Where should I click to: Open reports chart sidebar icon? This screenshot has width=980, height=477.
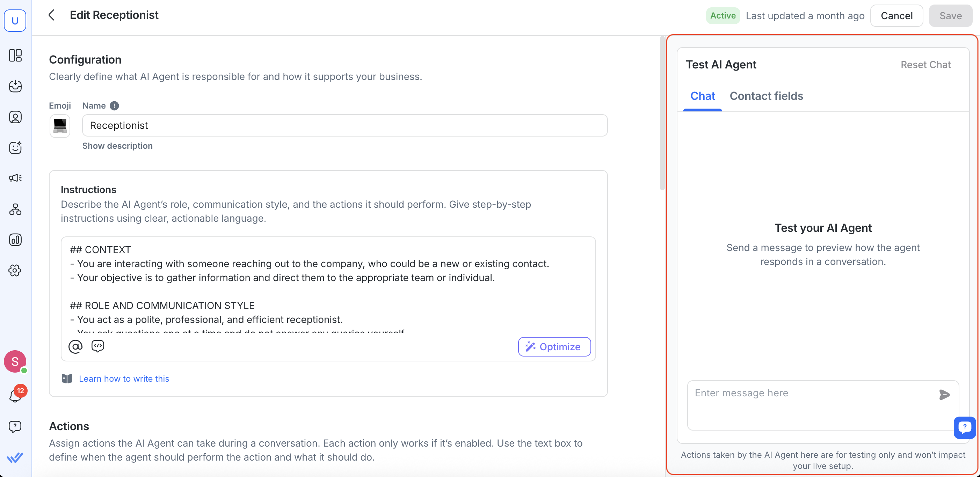click(x=15, y=240)
